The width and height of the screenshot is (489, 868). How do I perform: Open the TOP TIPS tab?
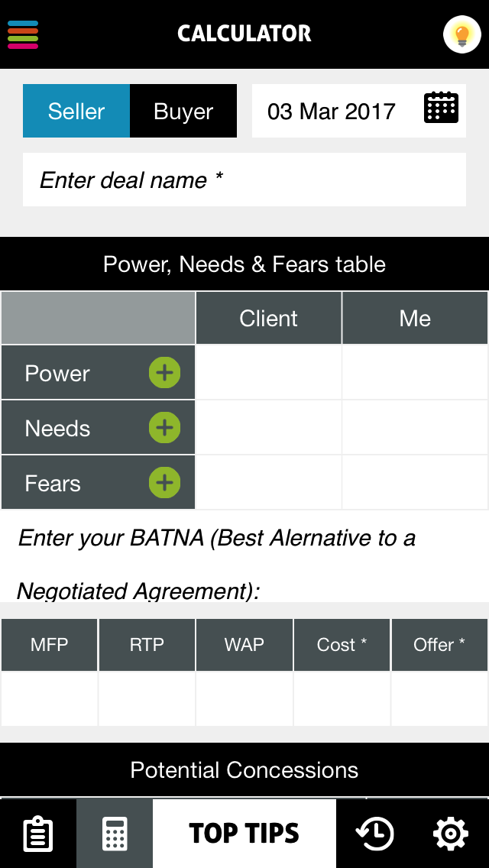[x=244, y=834]
